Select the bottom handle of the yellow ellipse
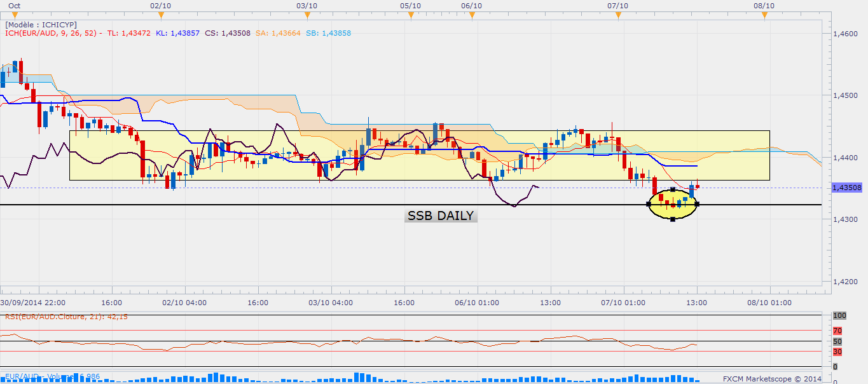This screenshot has width=868, height=384. (x=673, y=219)
